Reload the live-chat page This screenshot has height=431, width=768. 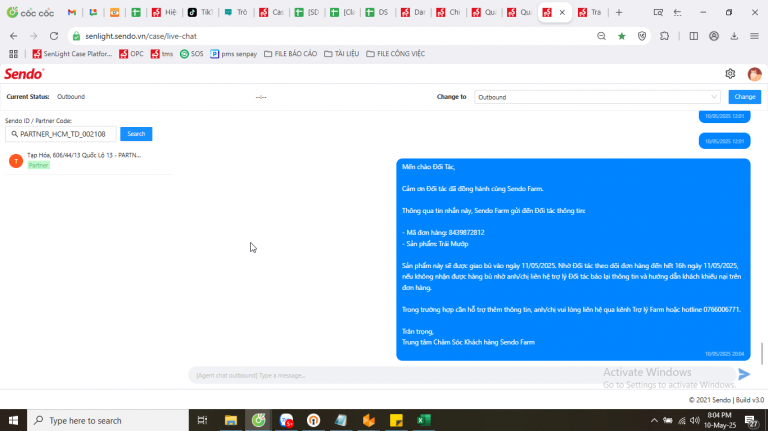[x=54, y=36]
